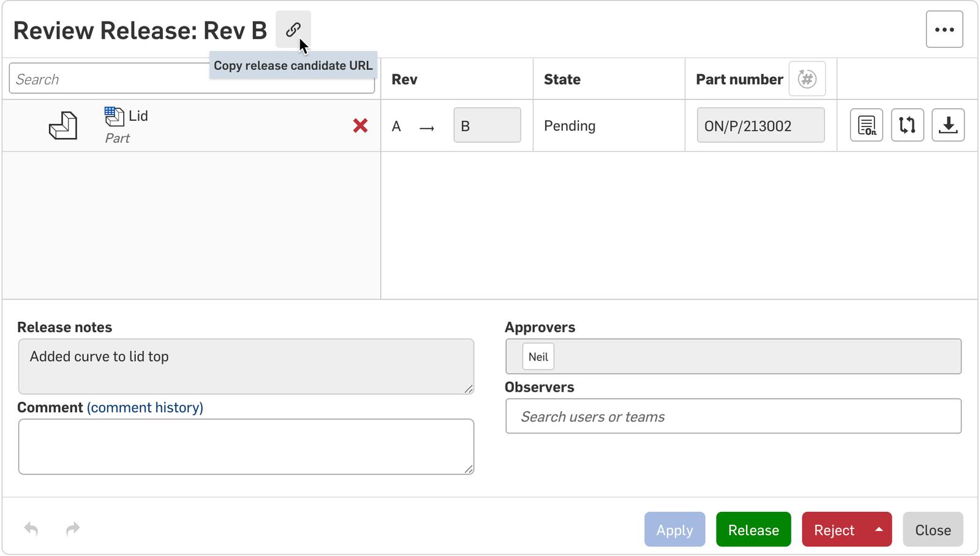The height and width of the screenshot is (556, 980).
Task: Click the auto-generate part number icon
Action: 807,79
